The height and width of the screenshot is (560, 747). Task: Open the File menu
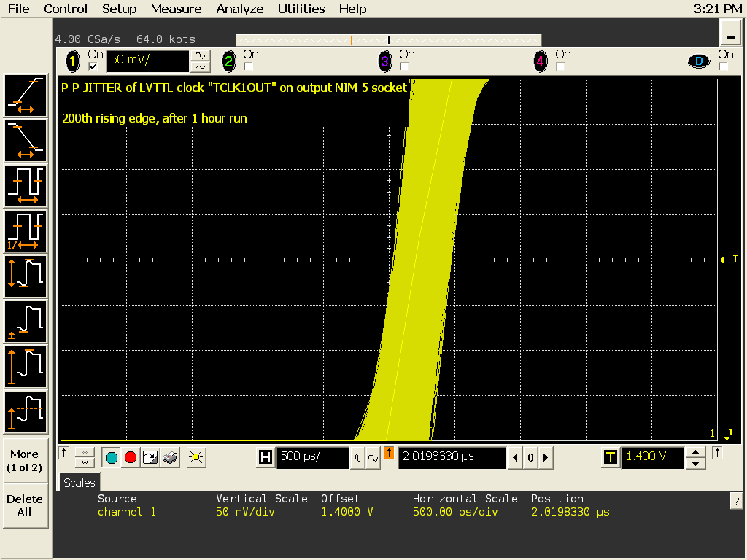18,9
